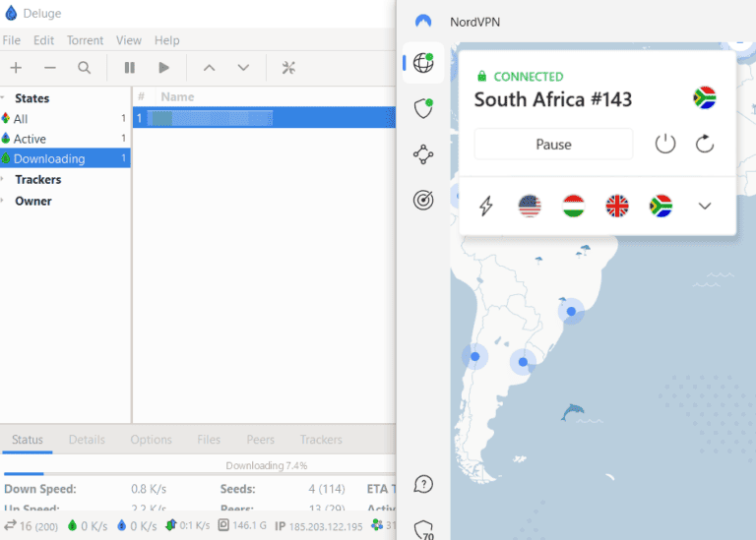
Task: Open the View menu in Deluge
Action: click(128, 40)
